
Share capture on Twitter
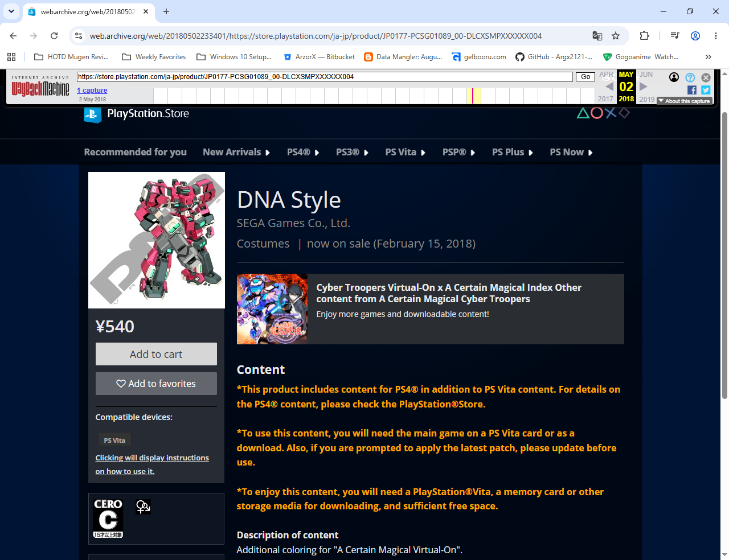pyautogui.click(x=706, y=90)
